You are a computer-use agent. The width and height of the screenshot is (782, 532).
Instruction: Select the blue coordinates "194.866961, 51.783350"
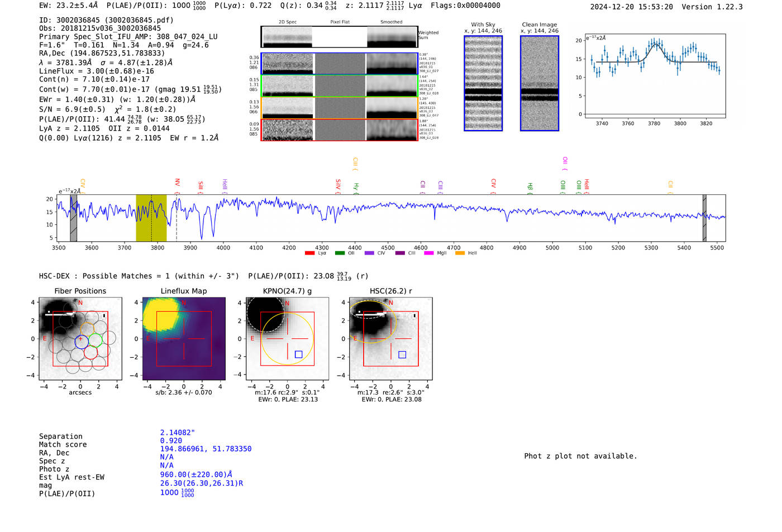click(206, 449)
